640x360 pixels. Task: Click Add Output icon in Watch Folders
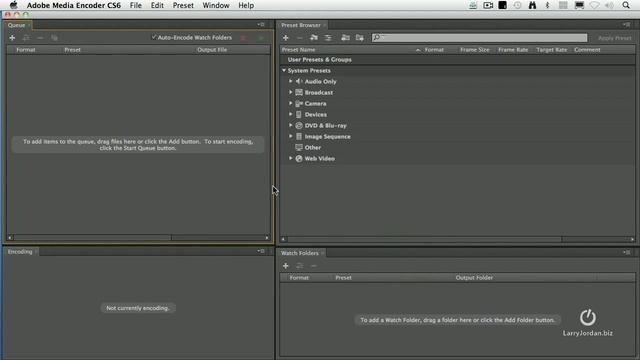click(x=300, y=266)
